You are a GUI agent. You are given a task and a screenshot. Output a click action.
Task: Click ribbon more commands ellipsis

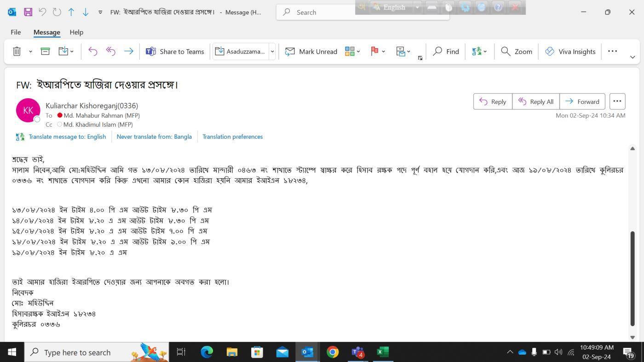click(x=612, y=51)
